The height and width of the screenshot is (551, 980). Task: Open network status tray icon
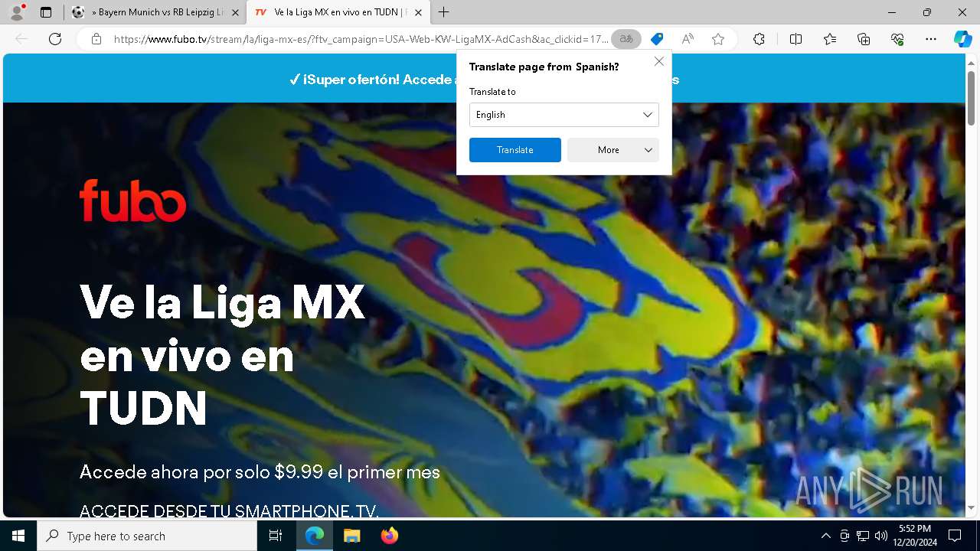coord(863,536)
